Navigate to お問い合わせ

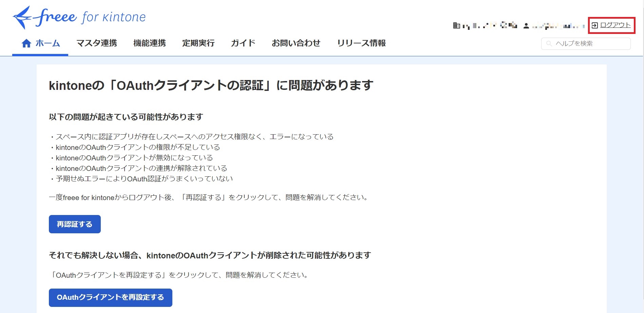point(296,43)
